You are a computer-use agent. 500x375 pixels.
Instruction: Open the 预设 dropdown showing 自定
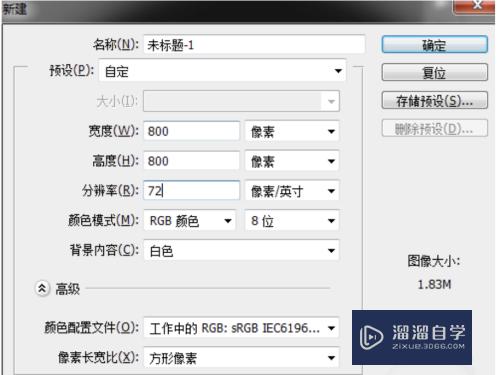(222, 71)
